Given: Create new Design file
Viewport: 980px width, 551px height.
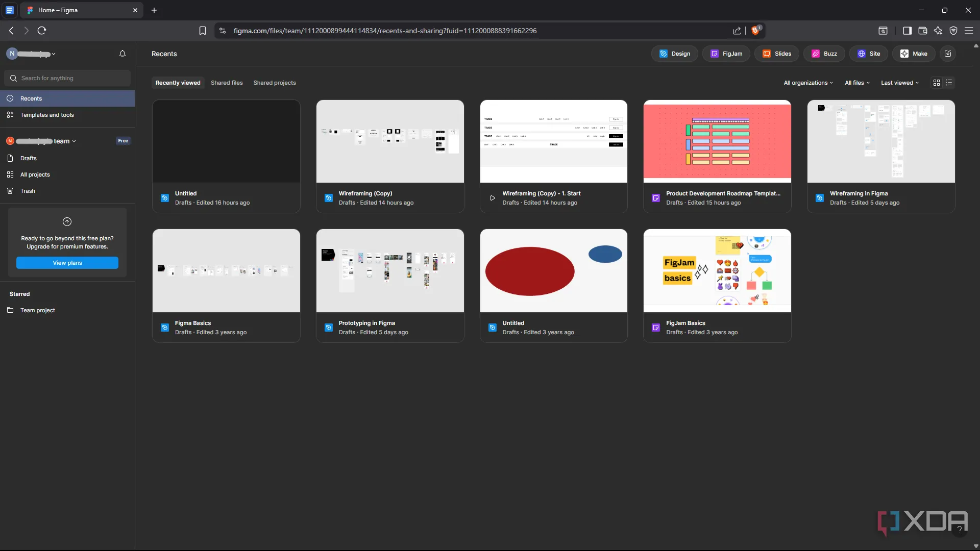Looking at the screenshot, I should coord(675,54).
